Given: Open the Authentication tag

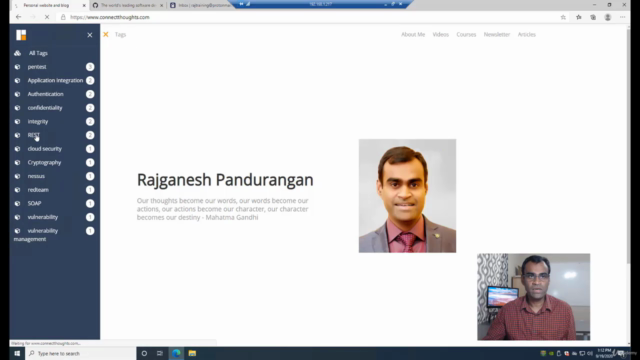Looking at the screenshot, I should [45, 94].
